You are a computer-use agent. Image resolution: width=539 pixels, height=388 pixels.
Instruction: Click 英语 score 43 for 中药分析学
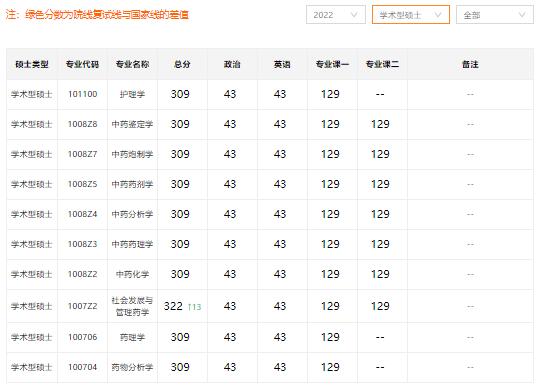tap(280, 214)
